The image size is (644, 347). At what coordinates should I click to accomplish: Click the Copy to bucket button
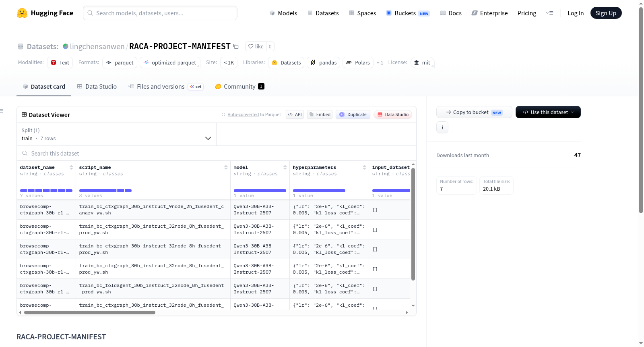(474, 112)
